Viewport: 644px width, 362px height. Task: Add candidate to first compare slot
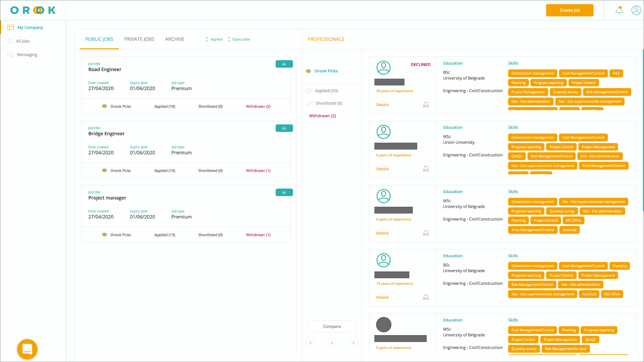pos(310,343)
